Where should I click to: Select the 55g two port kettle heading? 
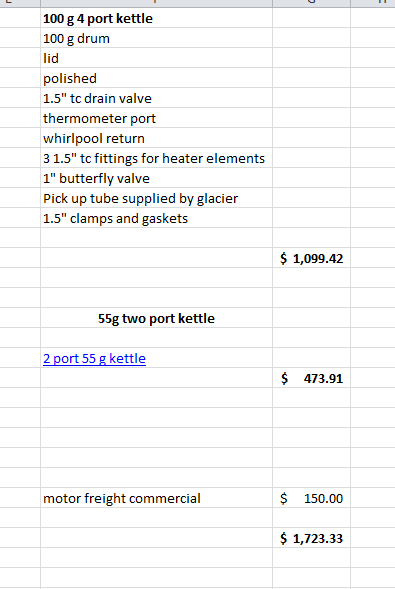[x=156, y=318]
